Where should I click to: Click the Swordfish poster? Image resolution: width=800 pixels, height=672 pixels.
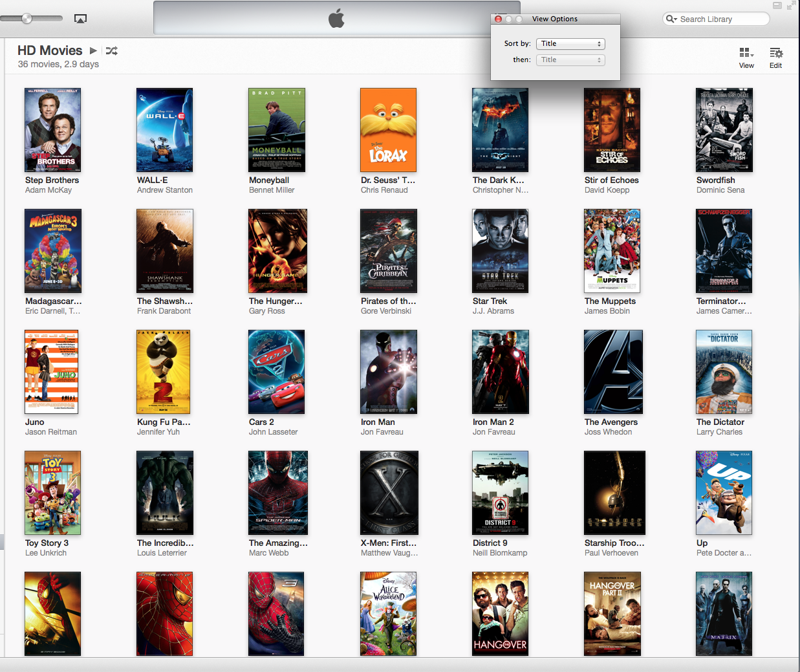[724, 130]
